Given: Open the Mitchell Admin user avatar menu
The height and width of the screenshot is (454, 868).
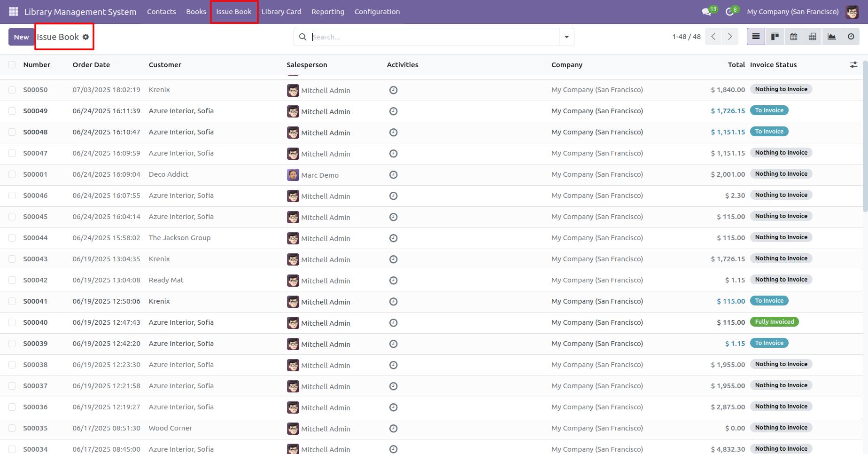Looking at the screenshot, I should click(852, 12).
